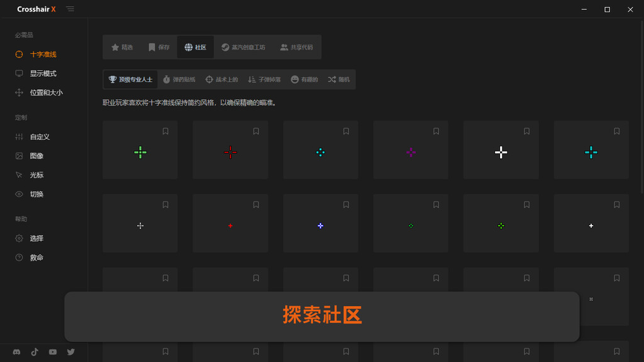Screen dimensions: 644x362
Task: Bookmark the purple crosshair preset
Action: (436, 131)
